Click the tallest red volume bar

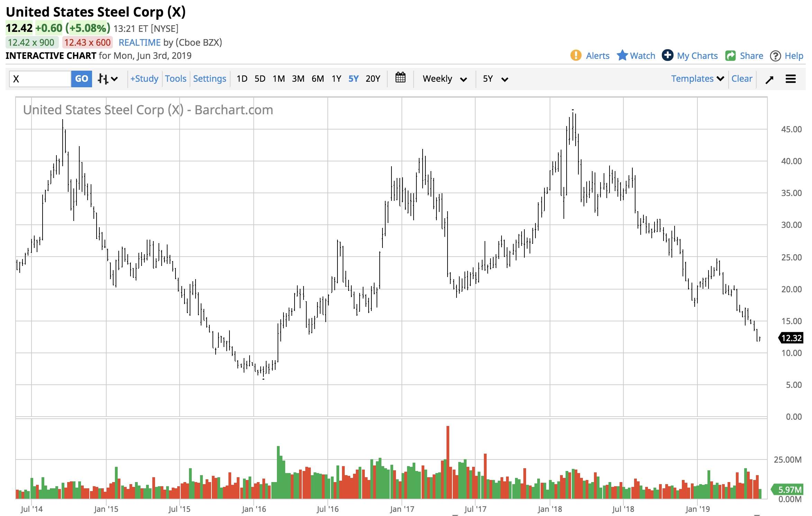[448, 462]
